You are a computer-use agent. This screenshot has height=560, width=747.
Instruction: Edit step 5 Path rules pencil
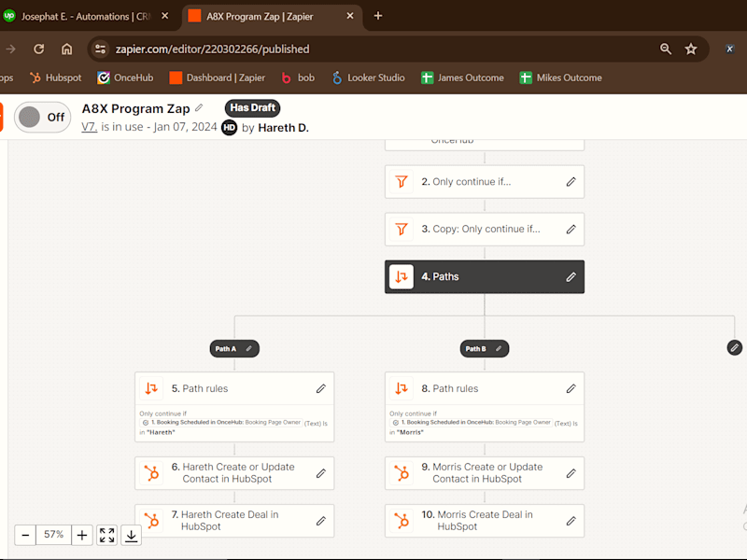pos(320,388)
